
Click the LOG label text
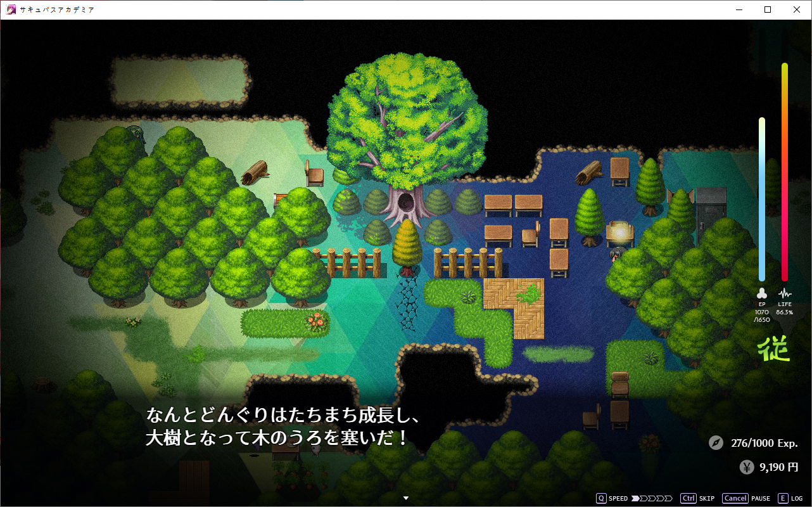coord(797,499)
